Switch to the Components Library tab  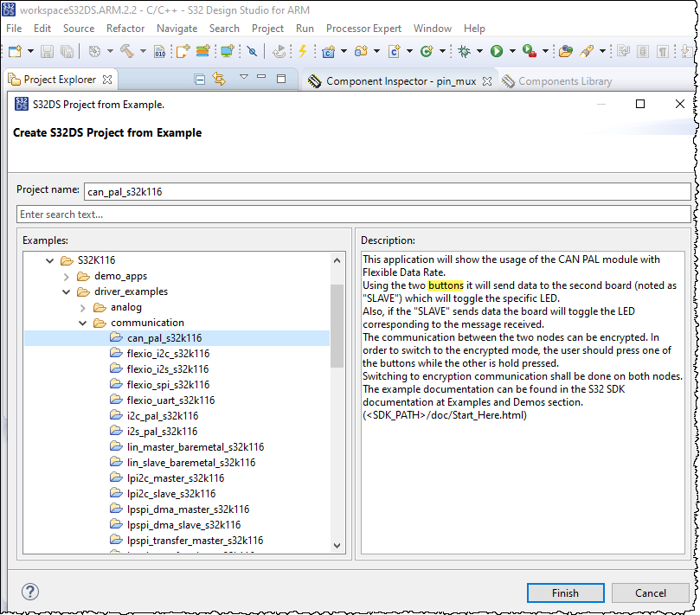pos(557,81)
